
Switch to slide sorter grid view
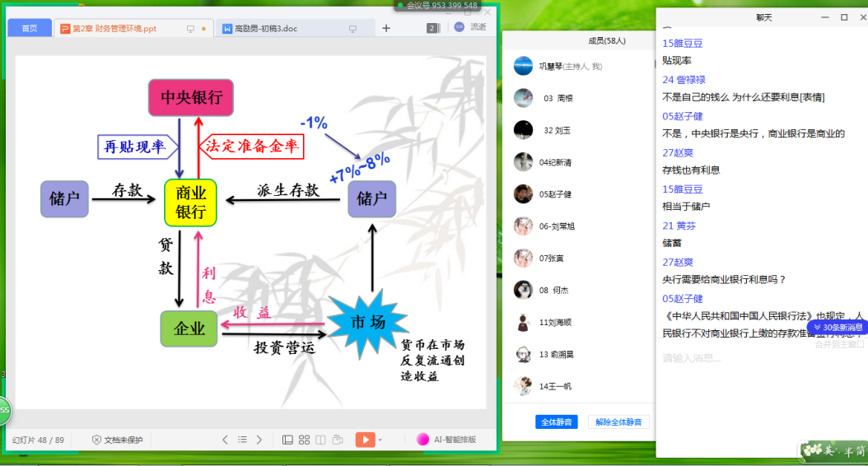pyautogui.click(x=304, y=440)
